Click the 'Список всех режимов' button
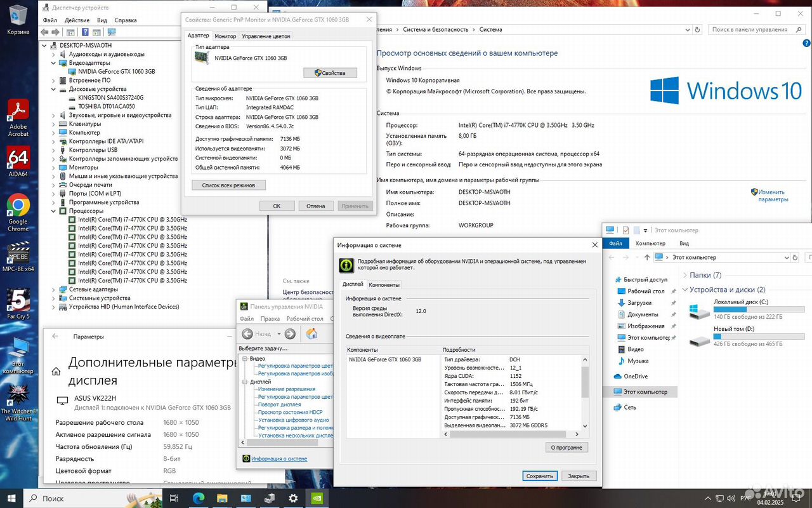 (228, 185)
